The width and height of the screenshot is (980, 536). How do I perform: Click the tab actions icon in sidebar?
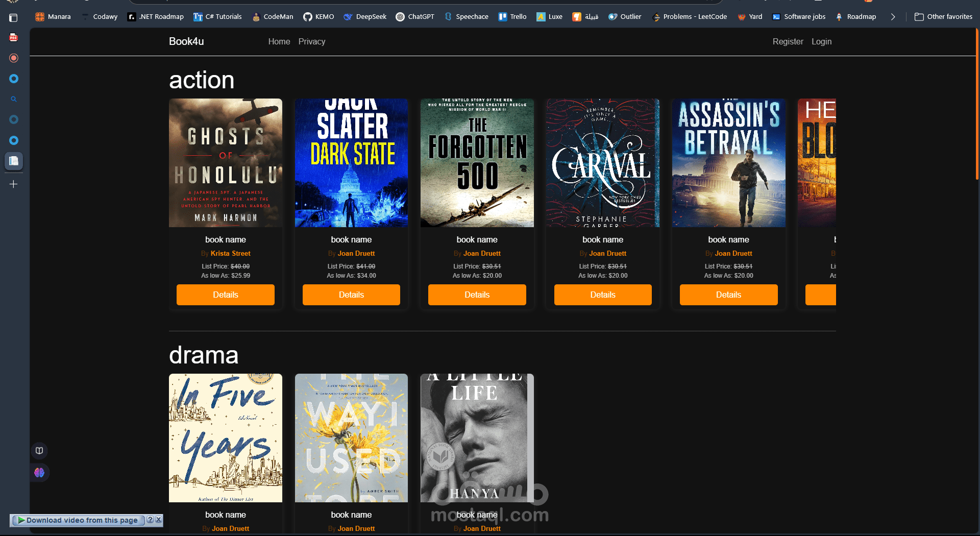[14, 18]
